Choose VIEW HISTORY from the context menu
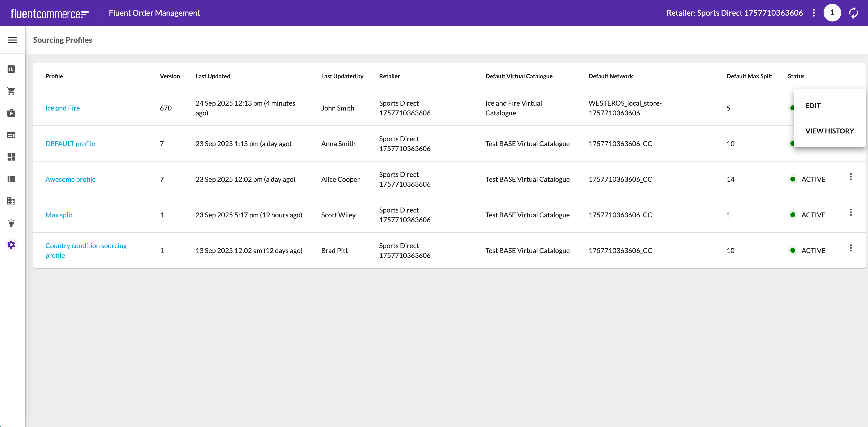The image size is (868, 427). pyautogui.click(x=829, y=131)
